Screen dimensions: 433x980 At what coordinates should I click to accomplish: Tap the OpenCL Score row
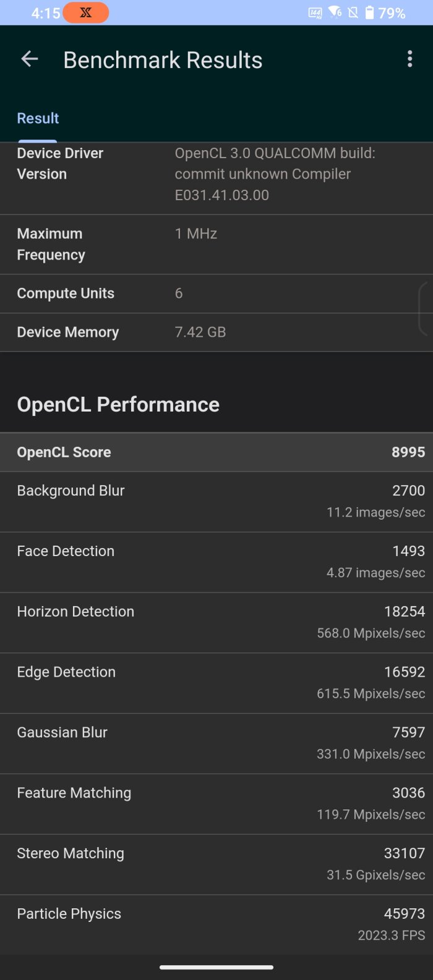pos(216,452)
